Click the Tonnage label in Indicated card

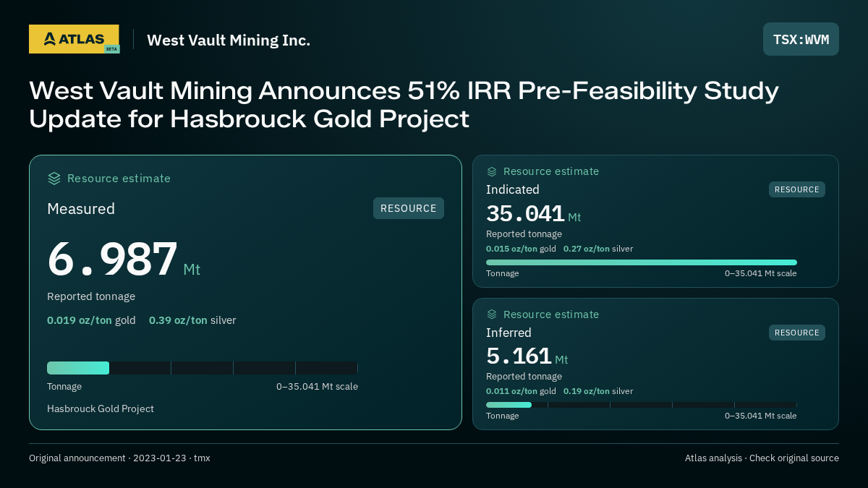pos(502,273)
